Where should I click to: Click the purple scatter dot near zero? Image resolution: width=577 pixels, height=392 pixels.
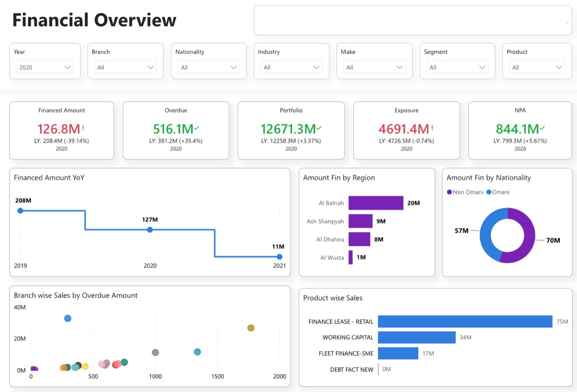point(34,369)
